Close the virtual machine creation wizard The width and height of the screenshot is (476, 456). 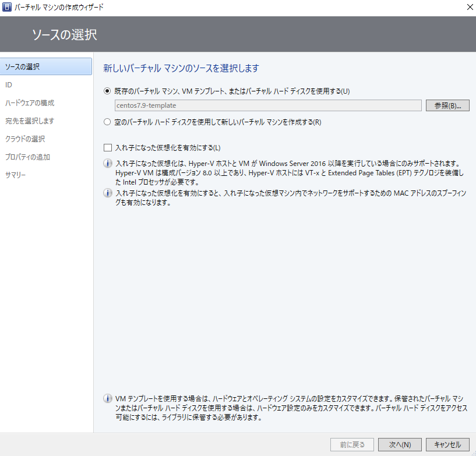[x=470, y=7]
